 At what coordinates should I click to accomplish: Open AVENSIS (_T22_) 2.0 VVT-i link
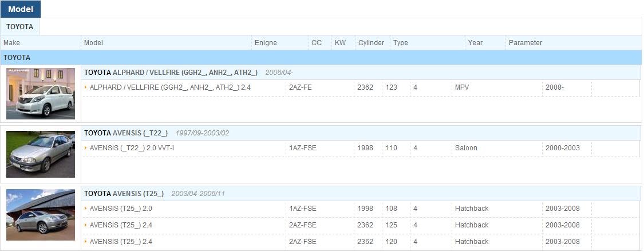click(132, 148)
